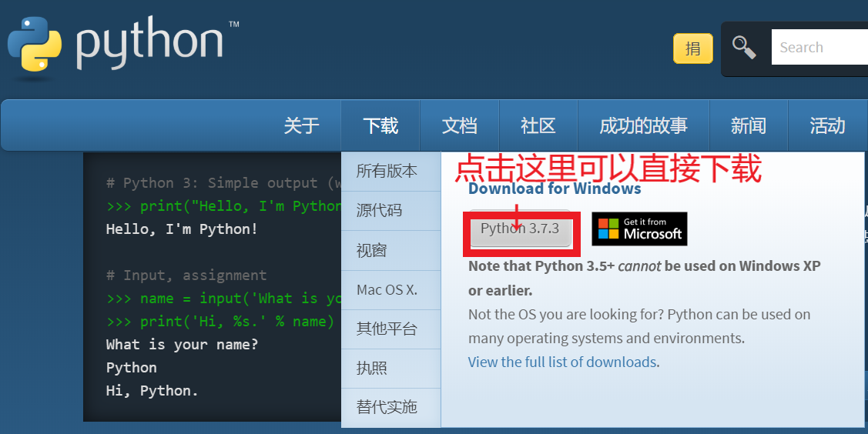868x434 pixels.
Task: Open the 文档 navigation menu
Action: (x=460, y=125)
